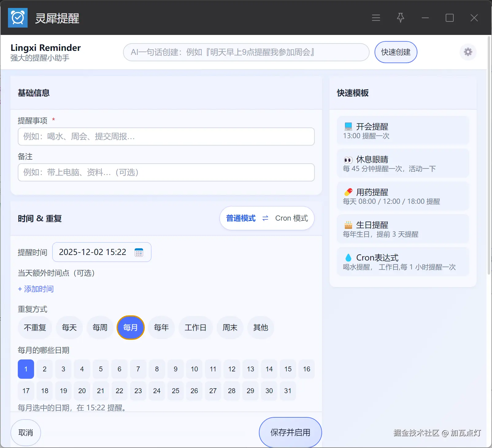Click 保存并启用 button

pos(290,432)
